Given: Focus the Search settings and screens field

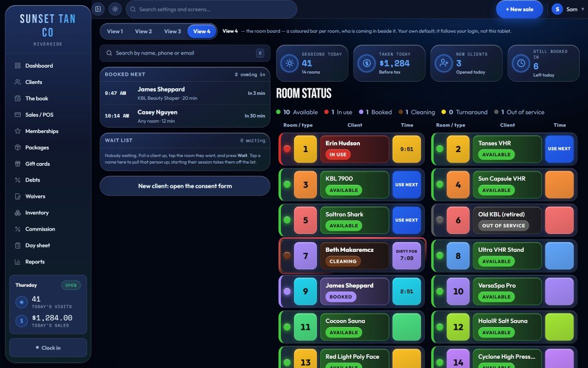Looking at the screenshot, I should (211, 9).
